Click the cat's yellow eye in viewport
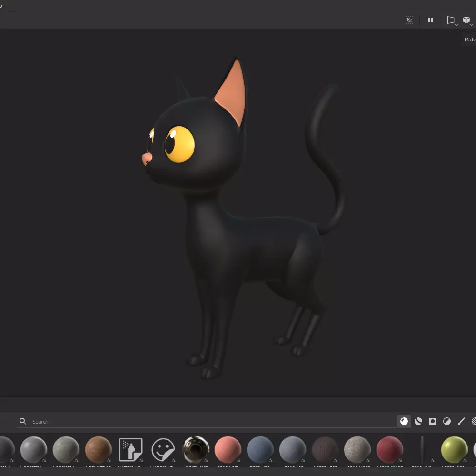Screen dimensions: 476x476 [179, 144]
